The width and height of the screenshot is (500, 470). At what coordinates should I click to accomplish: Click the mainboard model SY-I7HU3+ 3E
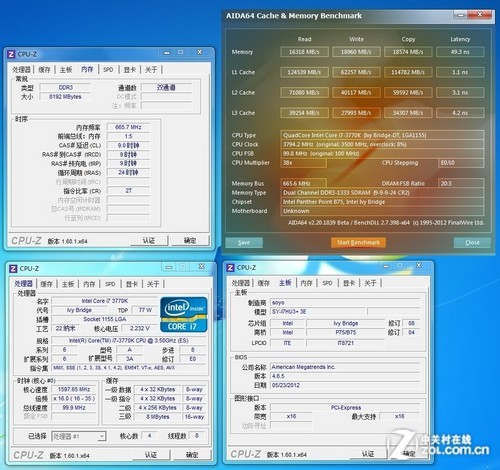(318, 311)
